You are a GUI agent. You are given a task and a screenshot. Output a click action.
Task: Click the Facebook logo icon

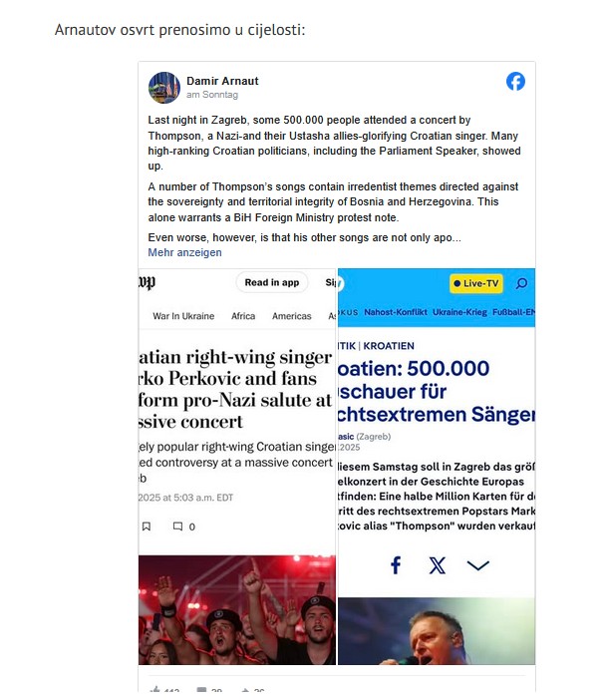515,81
